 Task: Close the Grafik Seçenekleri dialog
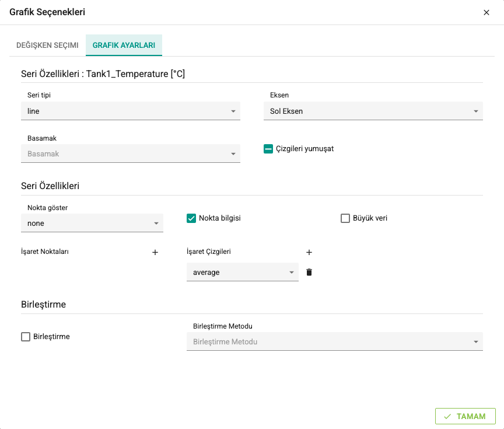coord(487,12)
